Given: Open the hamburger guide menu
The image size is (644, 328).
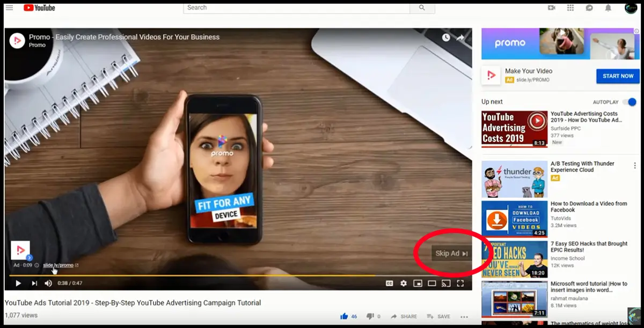Looking at the screenshot, I should [9, 8].
